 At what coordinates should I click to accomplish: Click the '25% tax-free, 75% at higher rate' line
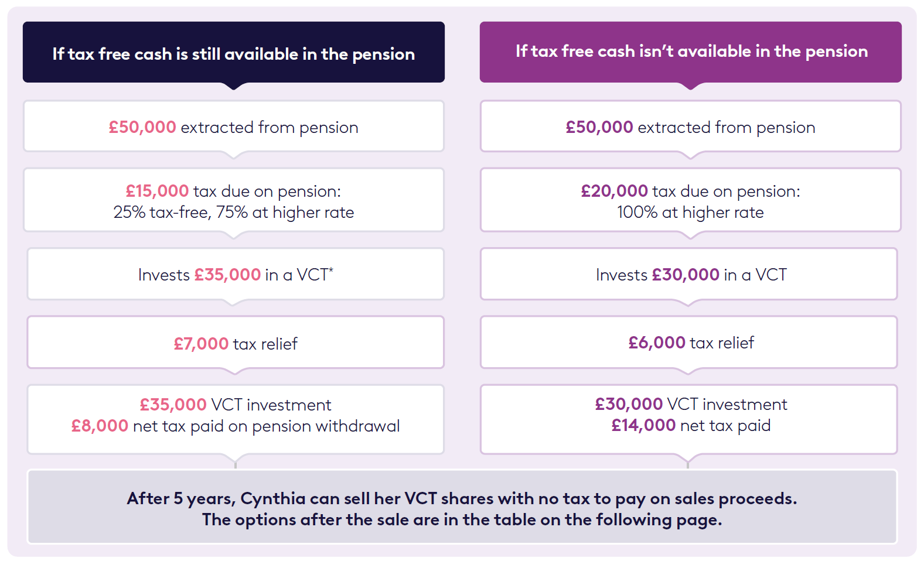point(233,212)
